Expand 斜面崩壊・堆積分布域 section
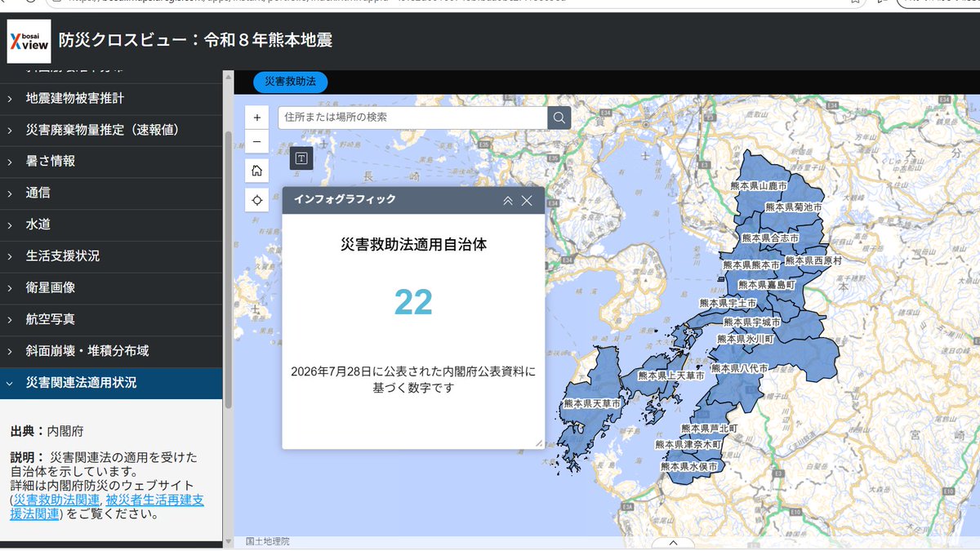Screen dimensions: 980x551 [111, 351]
